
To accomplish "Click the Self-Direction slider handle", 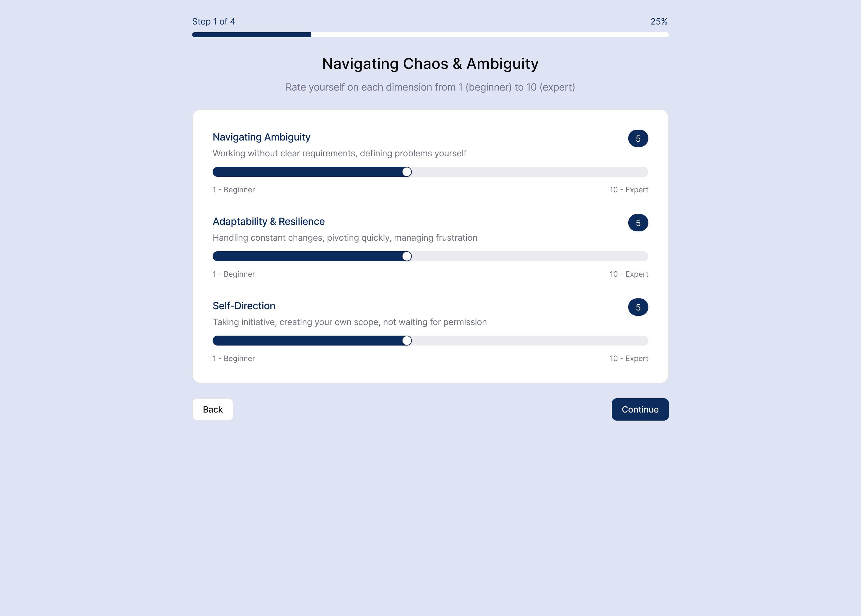I will click(x=407, y=341).
